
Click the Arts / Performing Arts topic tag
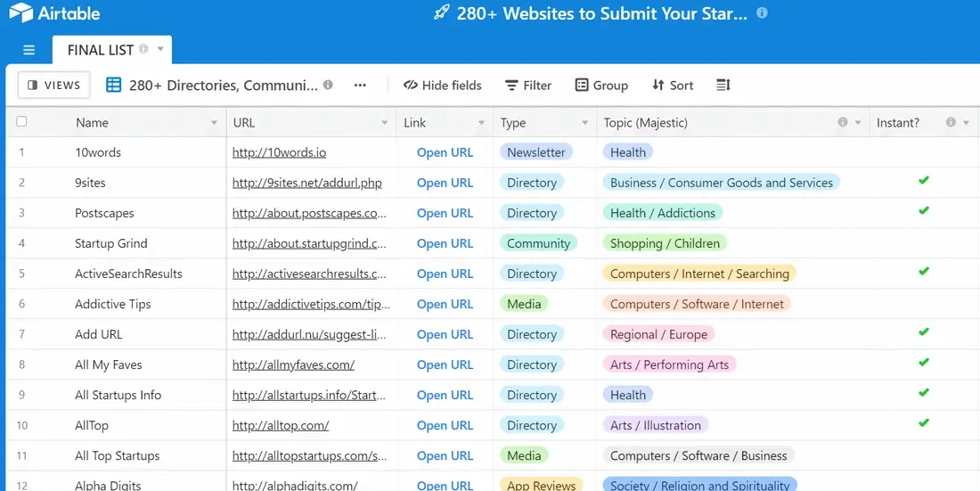pyautogui.click(x=669, y=364)
